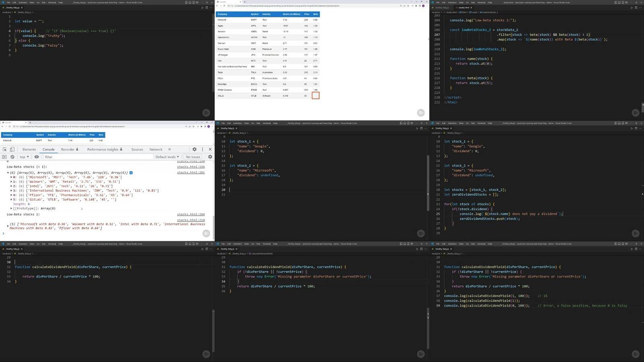Expand console array entry 0 Microsoft
Screen dimensions: 644x362
[x=11, y=177]
